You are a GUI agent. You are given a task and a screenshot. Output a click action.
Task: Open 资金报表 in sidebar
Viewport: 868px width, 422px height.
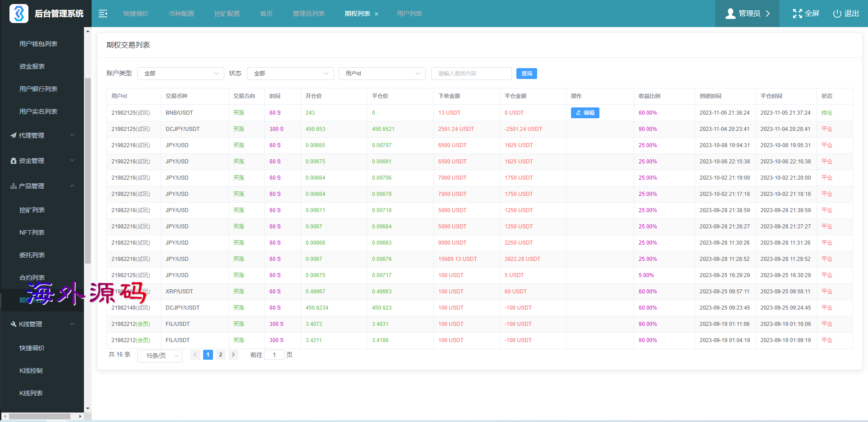click(x=32, y=66)
